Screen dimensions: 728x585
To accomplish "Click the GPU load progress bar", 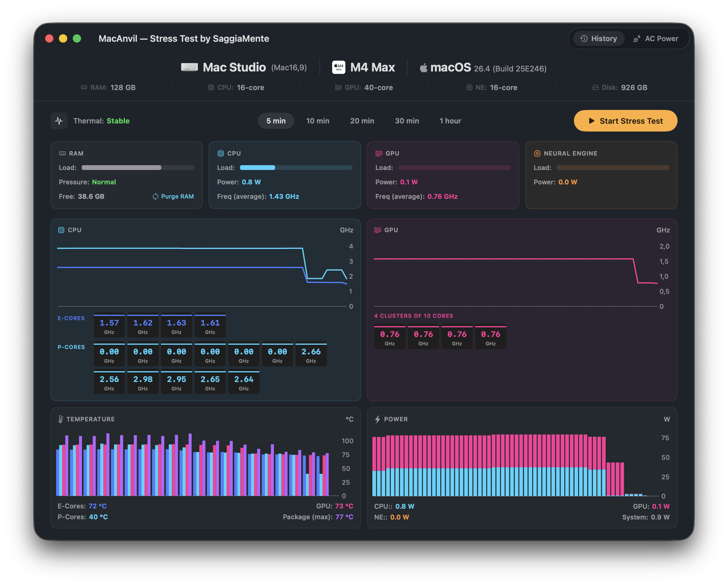I will [454, 168].
